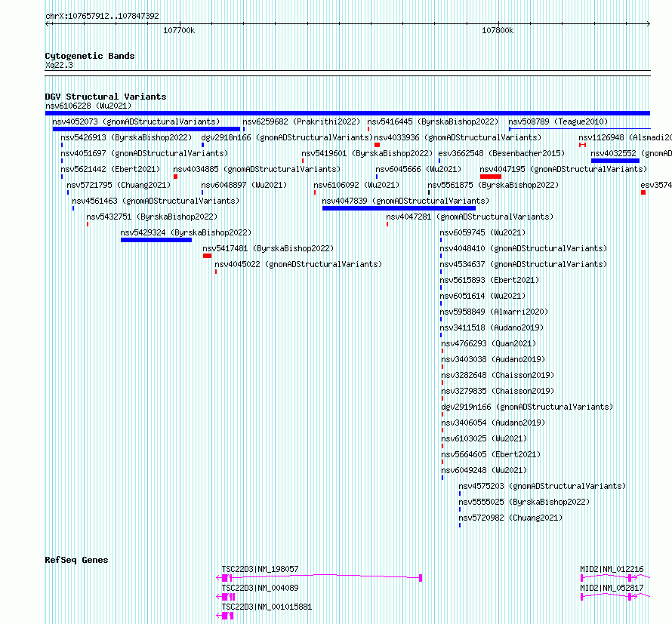Click nsv5721795 (Chuang2021) label

click(x=119, y=185)
